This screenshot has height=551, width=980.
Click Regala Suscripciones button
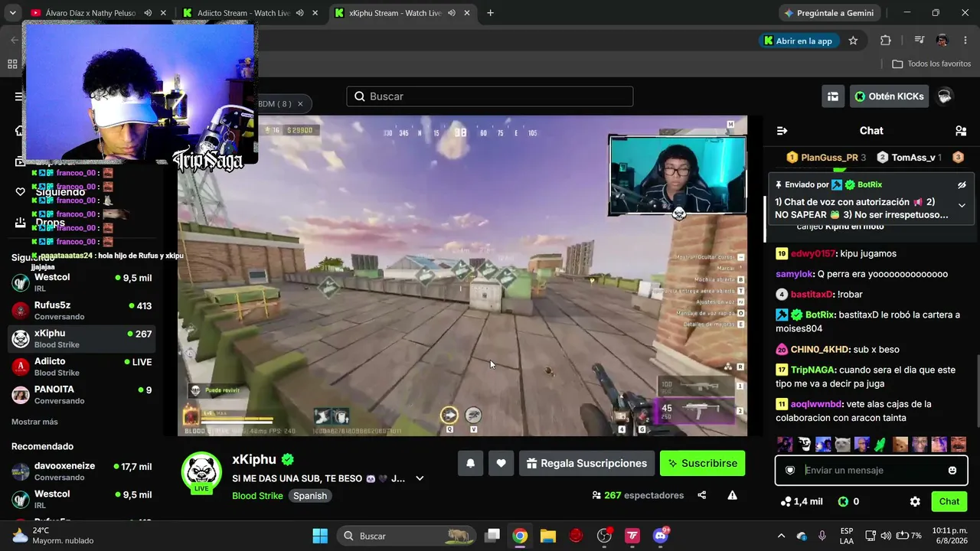[x=586, y=463]
